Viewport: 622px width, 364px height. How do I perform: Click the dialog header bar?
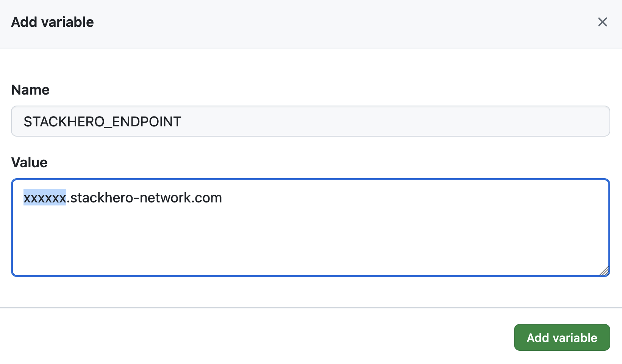[303, 22]
